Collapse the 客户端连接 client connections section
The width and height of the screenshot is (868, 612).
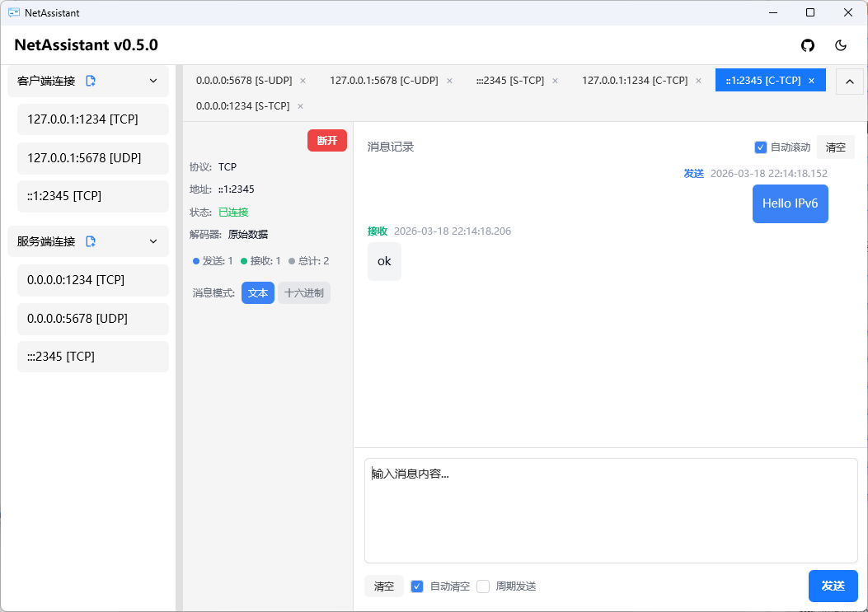point(152,81)
